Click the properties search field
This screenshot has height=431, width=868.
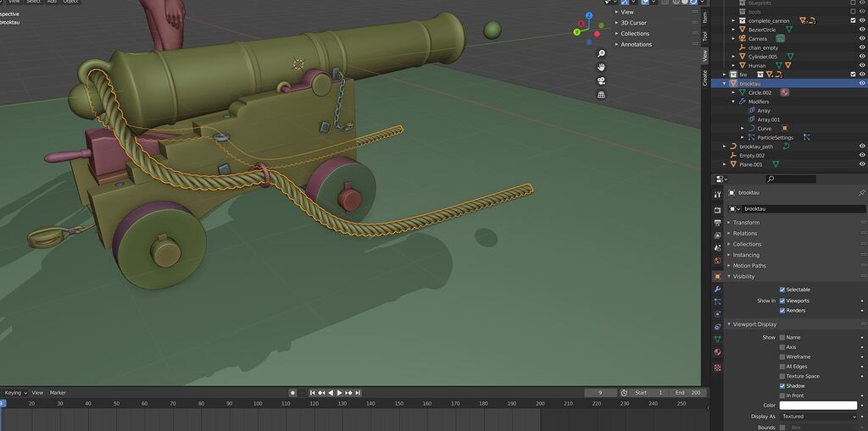(x=791, y=179)
